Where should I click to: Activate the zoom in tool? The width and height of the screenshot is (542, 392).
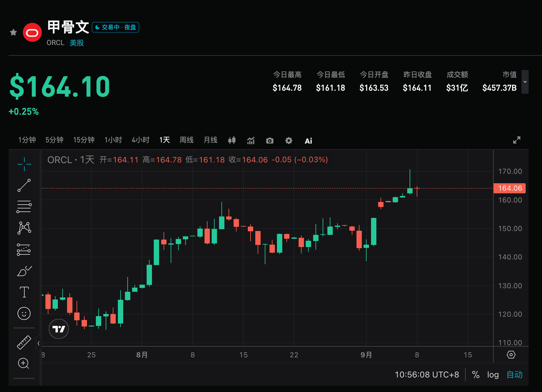pos(23,363)
